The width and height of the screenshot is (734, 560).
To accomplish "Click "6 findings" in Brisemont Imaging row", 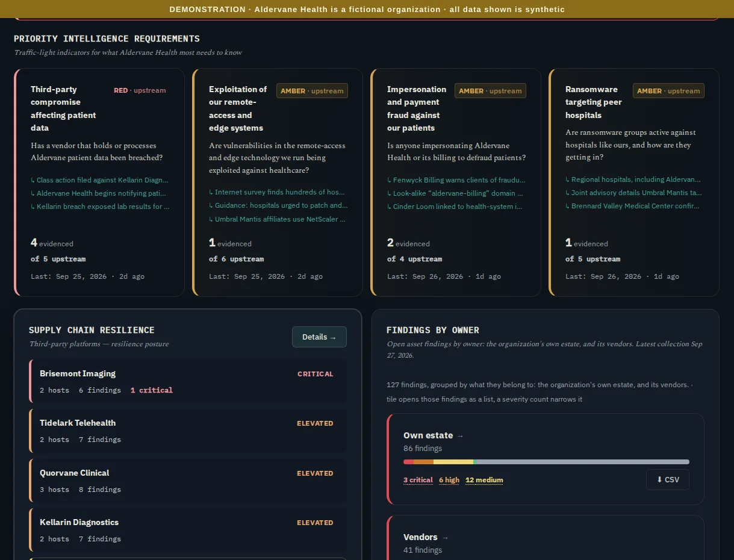I will [100, 390].
